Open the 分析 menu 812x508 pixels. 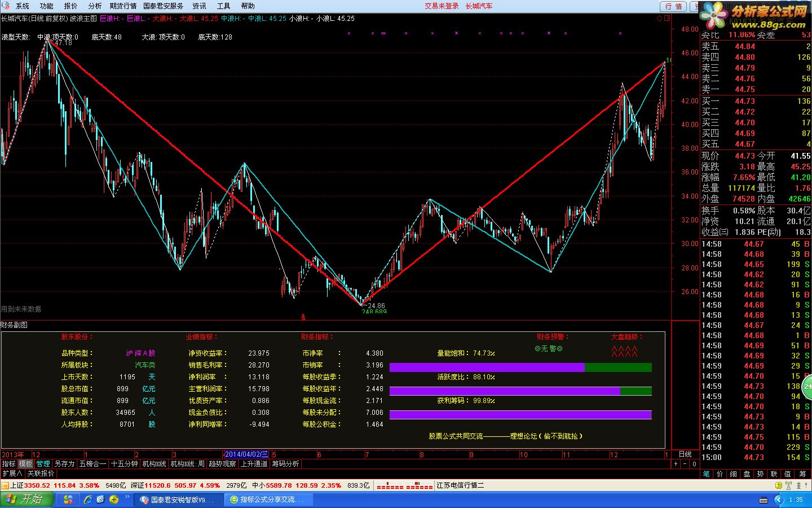click(x=95, y=6)
